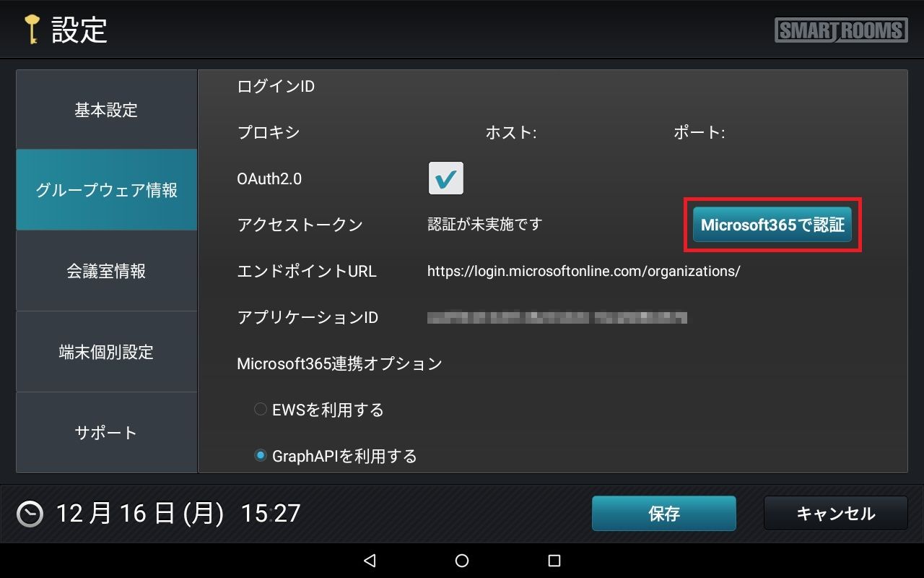
Task: Tap the clock icon beside the date
Action: [x=30, y=514]
